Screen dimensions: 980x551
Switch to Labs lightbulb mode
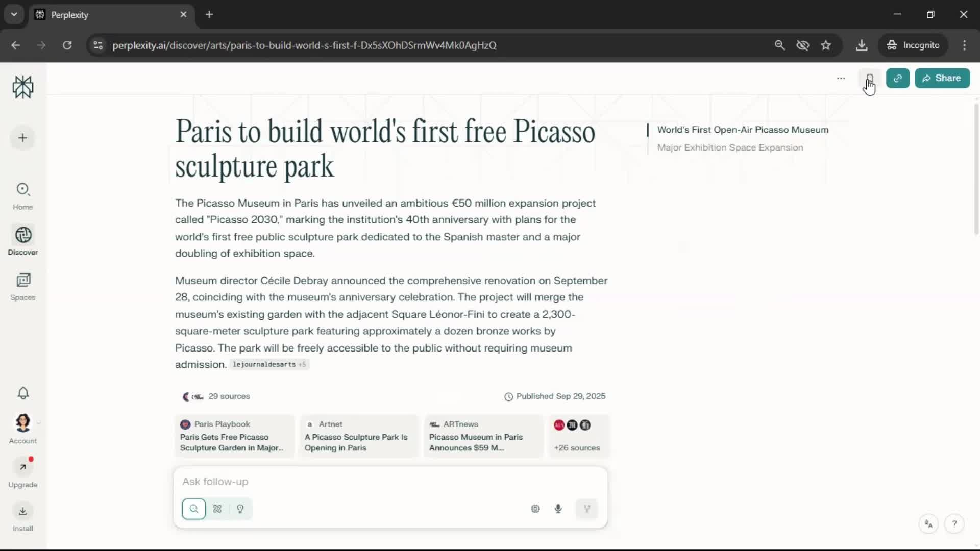pyautogui.click(x=240, y=509)
